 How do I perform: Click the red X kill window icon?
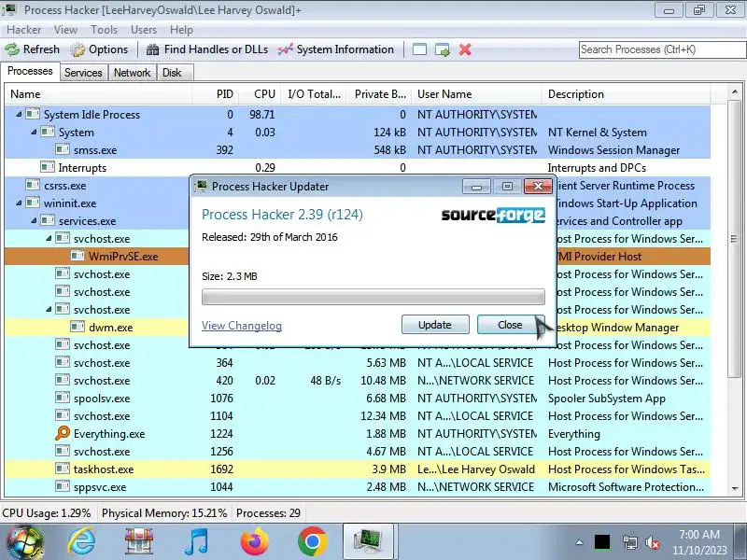pyautogui.click(x=465, y=49)
